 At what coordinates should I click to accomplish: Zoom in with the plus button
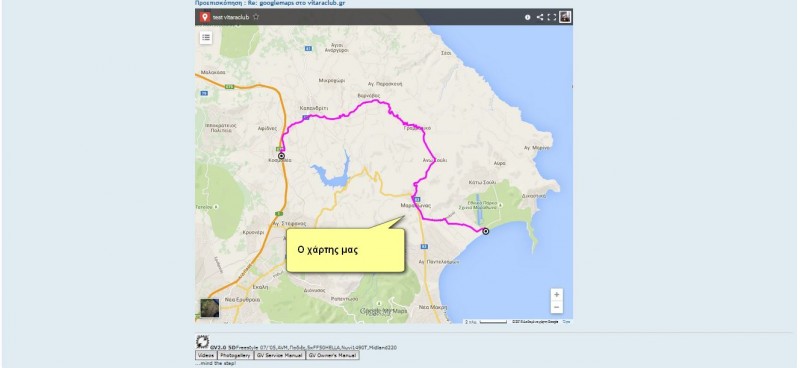coord(557,295)
